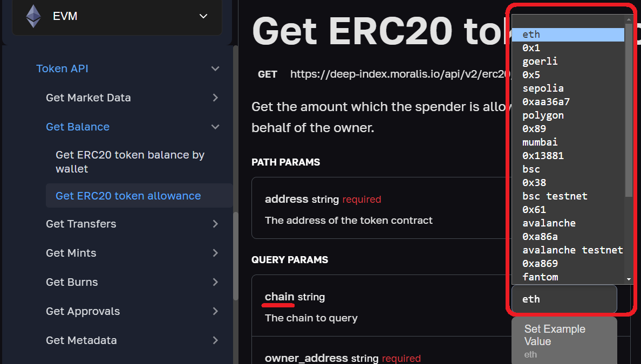This screenshot has height=364, width=641.
Task: Select avalanche chain option
Action: coord(549,223)
